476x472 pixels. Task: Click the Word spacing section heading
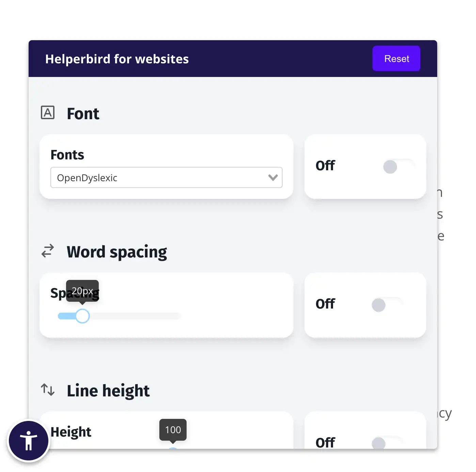(117, 252)
